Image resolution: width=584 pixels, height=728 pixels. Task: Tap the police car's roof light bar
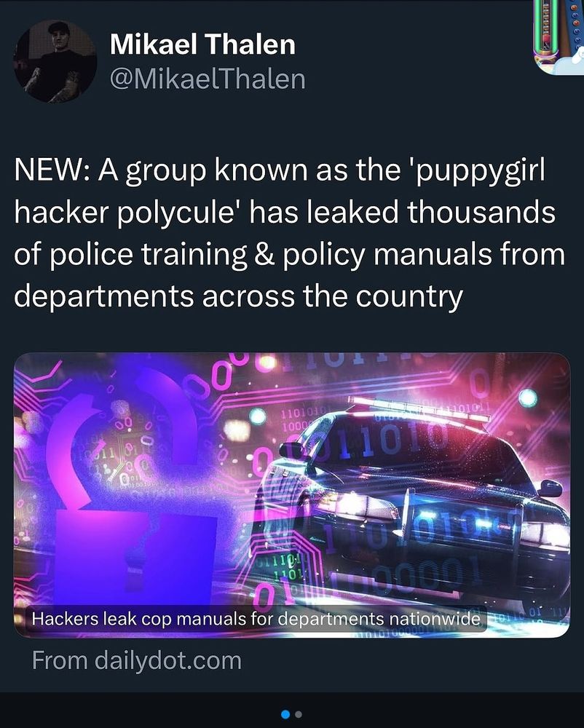point(418,408)
